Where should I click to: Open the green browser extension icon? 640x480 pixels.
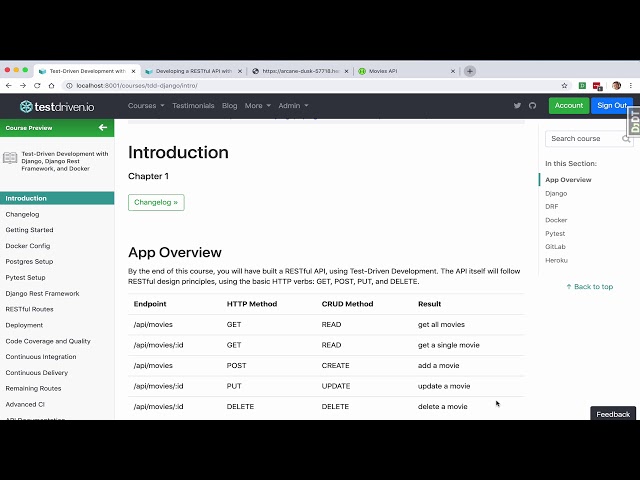tap(582, 85)
